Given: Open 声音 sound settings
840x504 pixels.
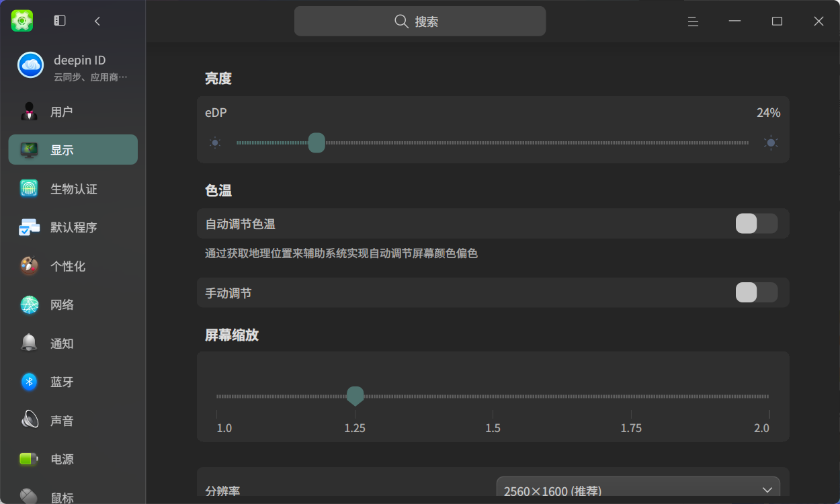Looking at the screenshot, I should (x=73, y=421).
